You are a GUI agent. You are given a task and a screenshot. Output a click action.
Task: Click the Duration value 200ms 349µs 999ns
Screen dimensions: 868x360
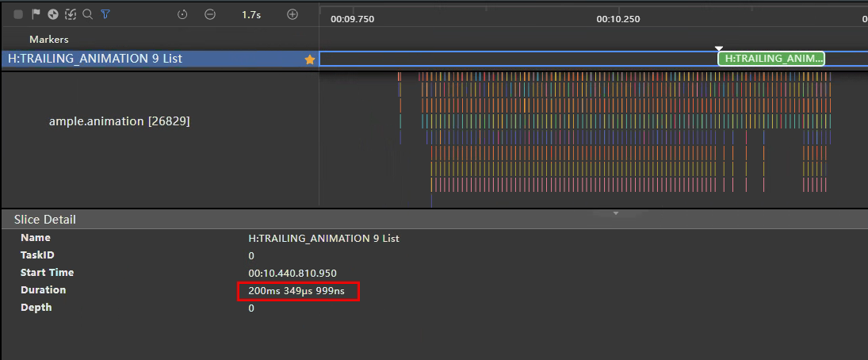[x=296, y=291]
